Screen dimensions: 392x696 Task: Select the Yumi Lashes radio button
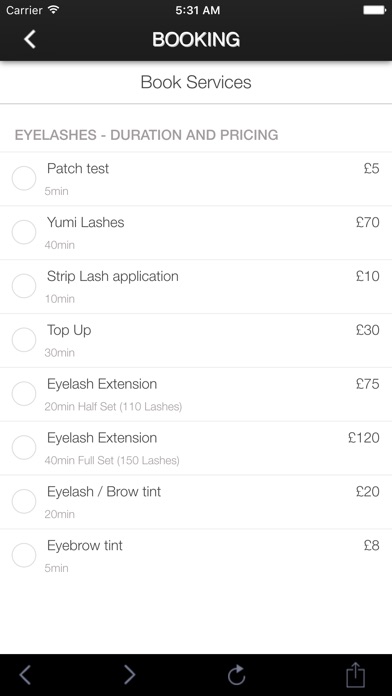point(24,232)
